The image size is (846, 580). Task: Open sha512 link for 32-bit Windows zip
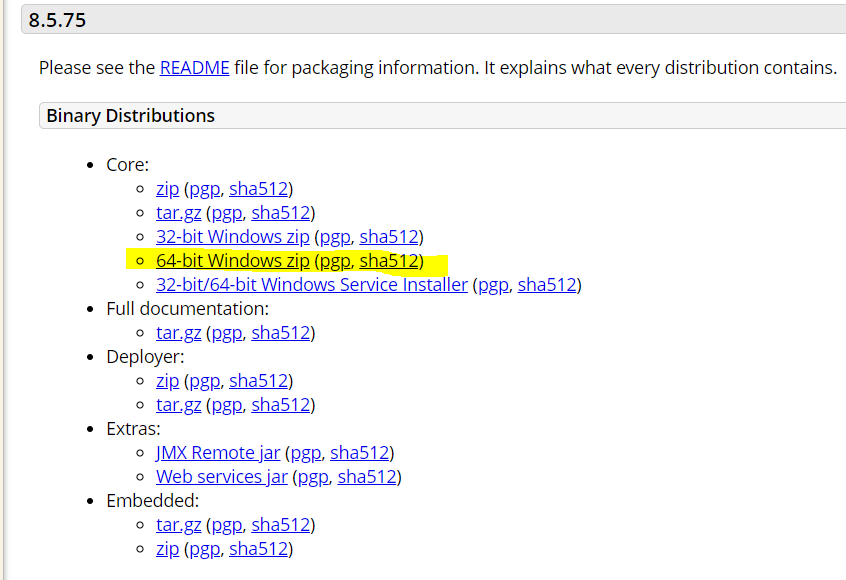point(389,237)
